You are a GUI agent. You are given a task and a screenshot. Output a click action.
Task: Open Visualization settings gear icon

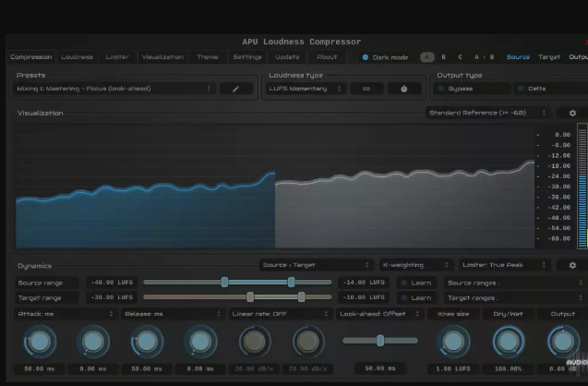[x=572, y=113]
